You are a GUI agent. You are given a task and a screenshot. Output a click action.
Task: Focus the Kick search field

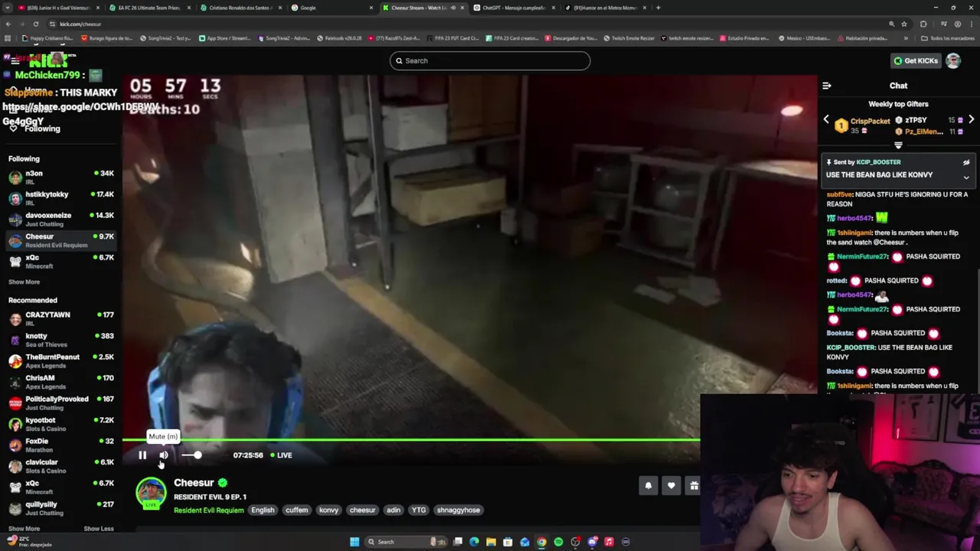pyautogui.click(x=490, y=60)
